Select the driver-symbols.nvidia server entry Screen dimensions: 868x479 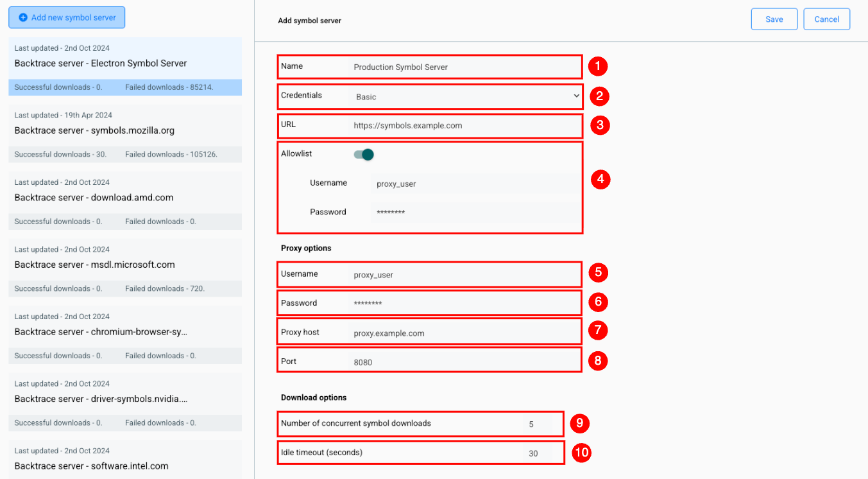click(125, 402)
